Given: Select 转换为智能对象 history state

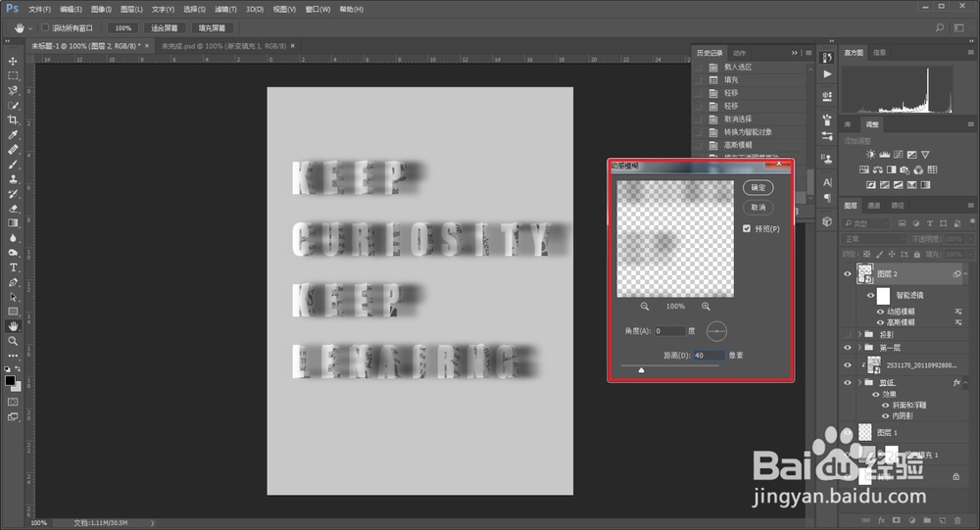Looking at the screenshot, I should click(x=748, y=132).
